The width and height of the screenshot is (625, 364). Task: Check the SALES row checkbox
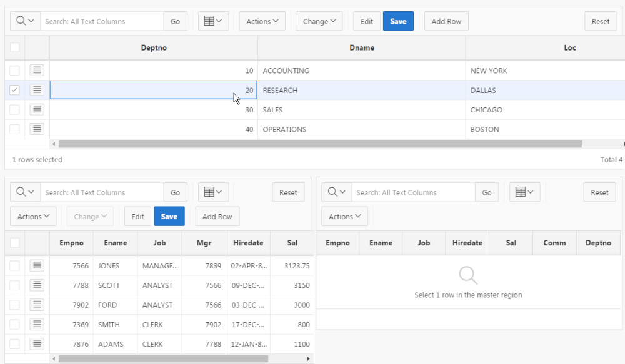click(15, 109)
